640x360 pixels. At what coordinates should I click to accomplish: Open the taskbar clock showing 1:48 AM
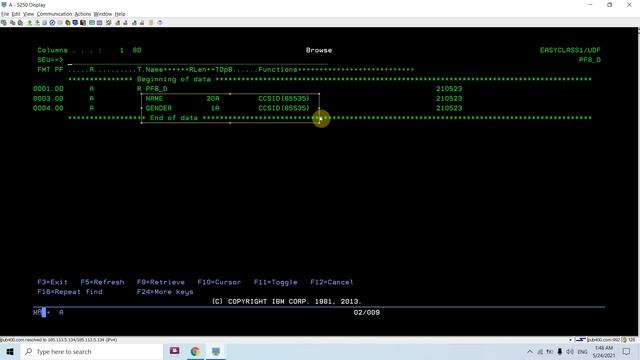coord(604,351)
